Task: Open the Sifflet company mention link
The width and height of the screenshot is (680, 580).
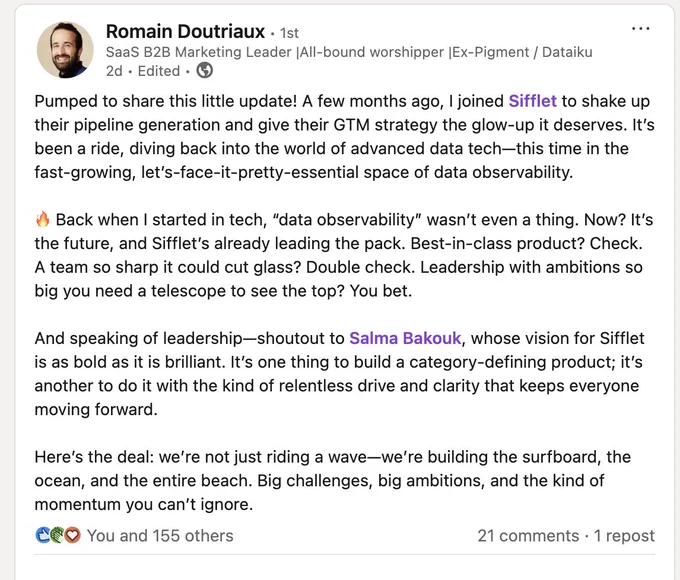Action: coord(532,101)
